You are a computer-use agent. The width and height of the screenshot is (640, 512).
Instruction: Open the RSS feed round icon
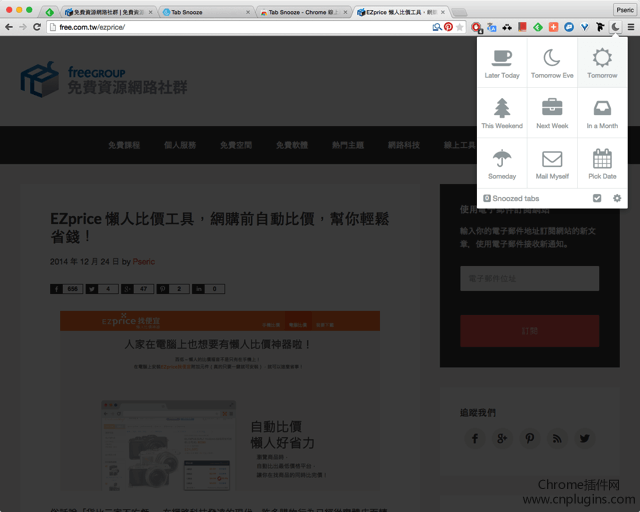click(557, 439)
